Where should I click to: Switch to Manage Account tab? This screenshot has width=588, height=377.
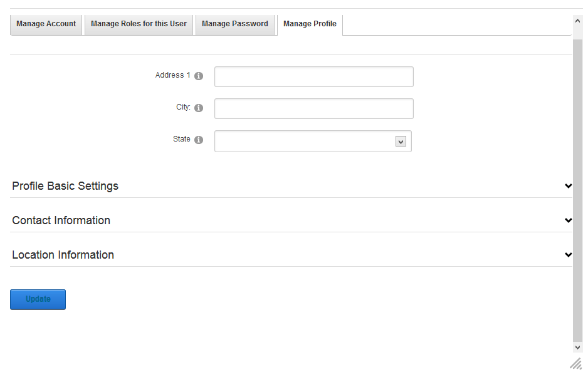(x=46, y=24)
